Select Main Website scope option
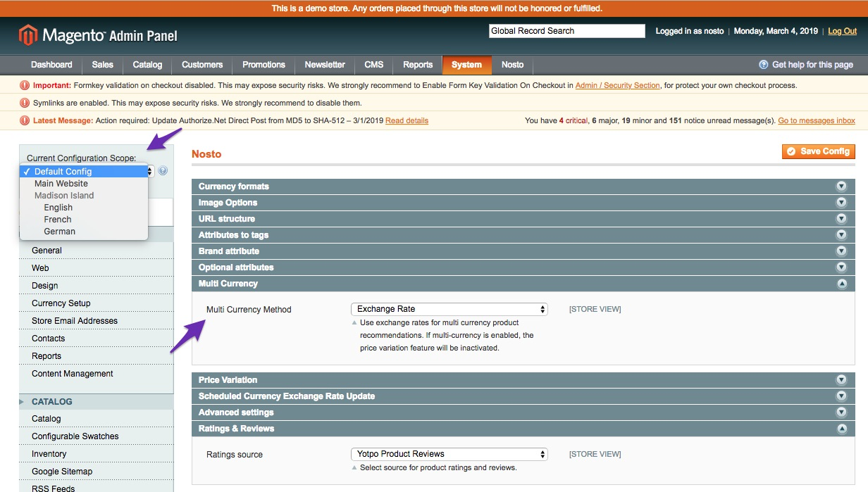The image size is (868, 492). point(84,183)
